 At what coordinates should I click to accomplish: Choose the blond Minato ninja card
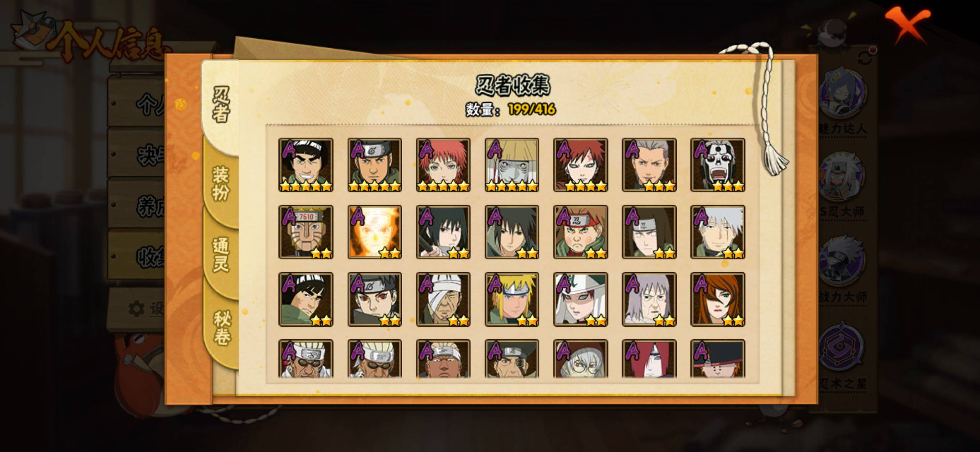[x=511, y=299]
